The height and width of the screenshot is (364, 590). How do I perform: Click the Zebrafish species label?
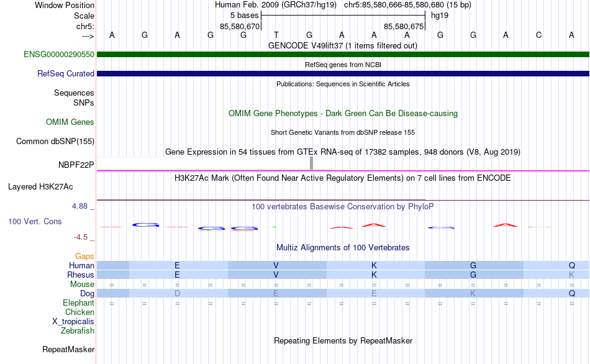78,330
